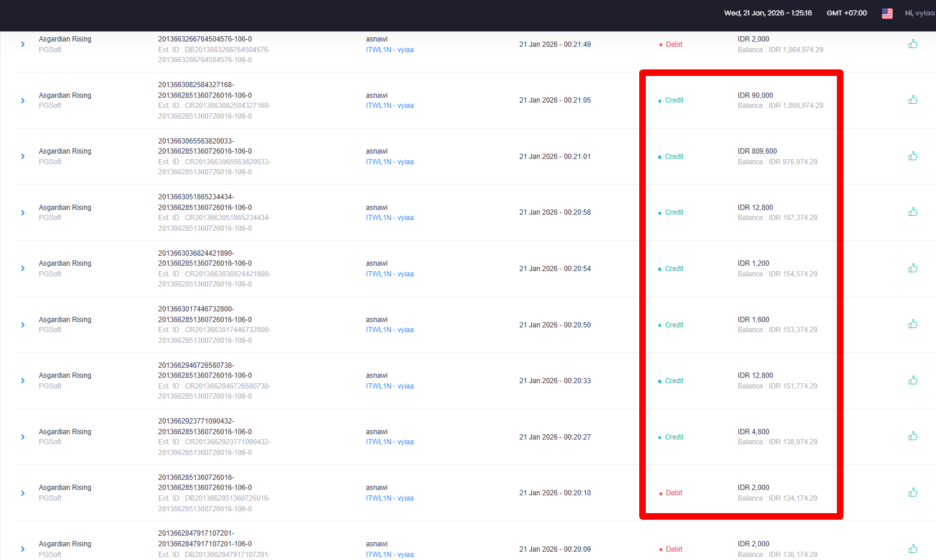
Task: Select balance IDR 167,374.29
Action: pos(793,218)
